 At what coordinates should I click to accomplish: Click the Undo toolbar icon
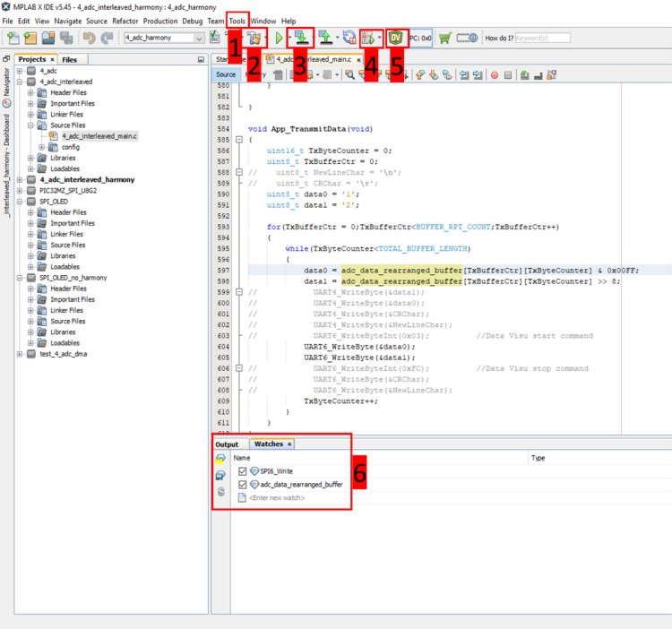coord(90,39)
